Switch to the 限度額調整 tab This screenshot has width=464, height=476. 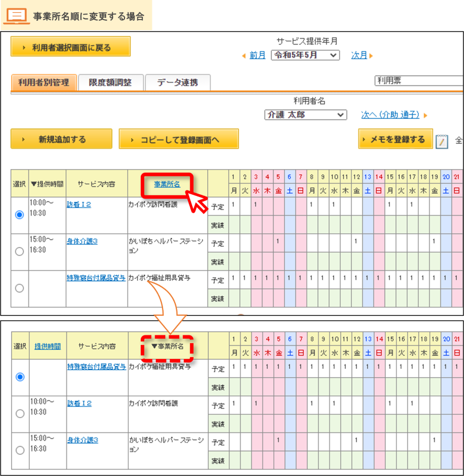pos(111,83)
